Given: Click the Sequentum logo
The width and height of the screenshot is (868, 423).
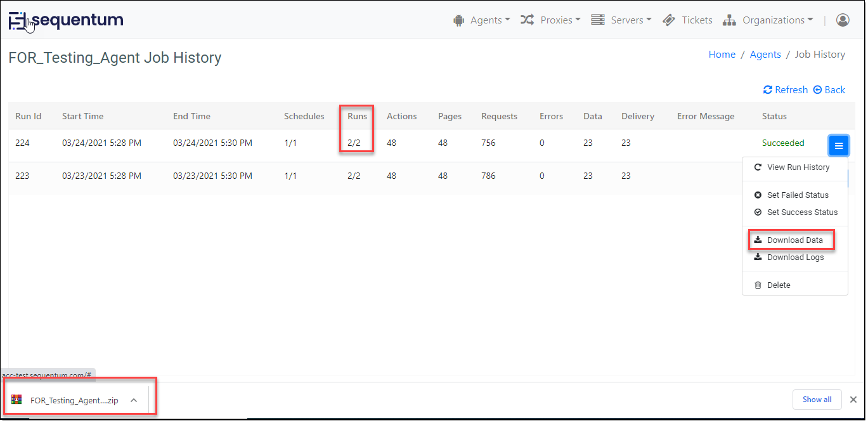Looking at the screenshot, I should (x=66, y=20).
